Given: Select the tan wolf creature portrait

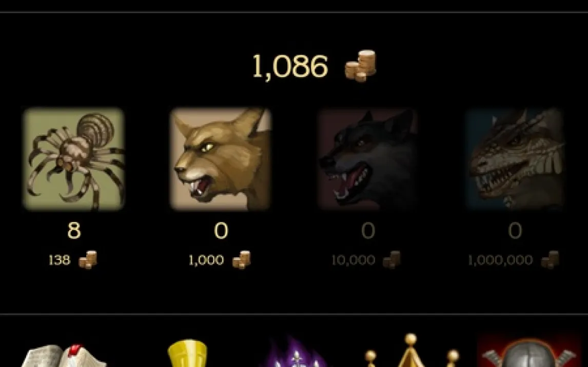Looking at the screenshot, I should [x=221, y=159].
